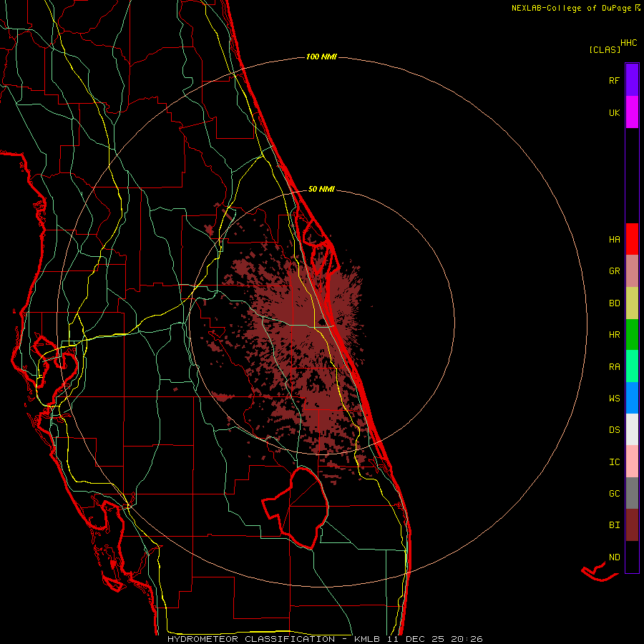
Task: Click the HA legend label
Action: click(614, 240)
